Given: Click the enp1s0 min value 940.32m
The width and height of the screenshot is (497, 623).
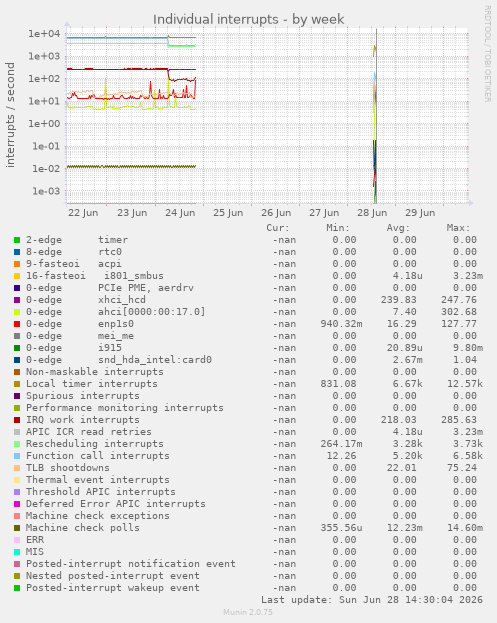Looking at the screenshot, I should [341, 324].
